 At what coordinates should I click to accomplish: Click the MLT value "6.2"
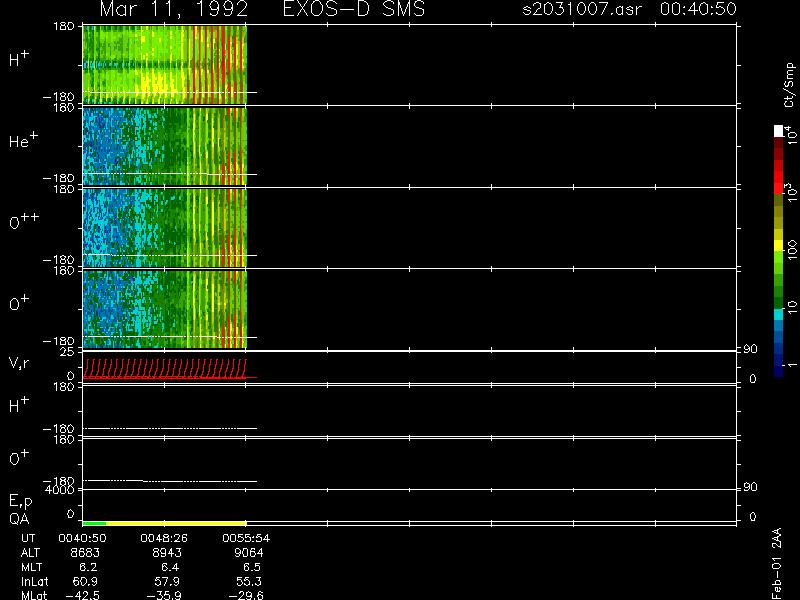tap(88, 567)
